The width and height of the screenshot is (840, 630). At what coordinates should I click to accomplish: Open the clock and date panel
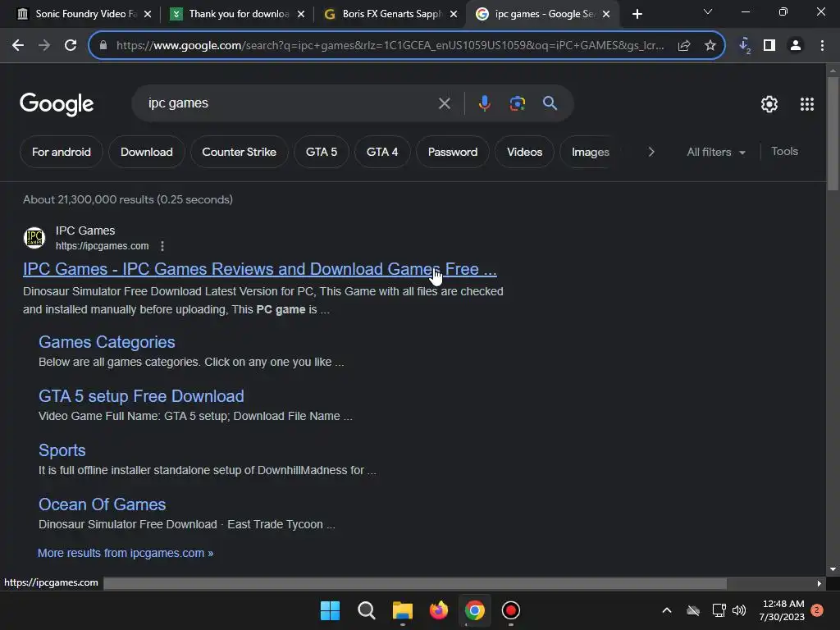[782, 610]
